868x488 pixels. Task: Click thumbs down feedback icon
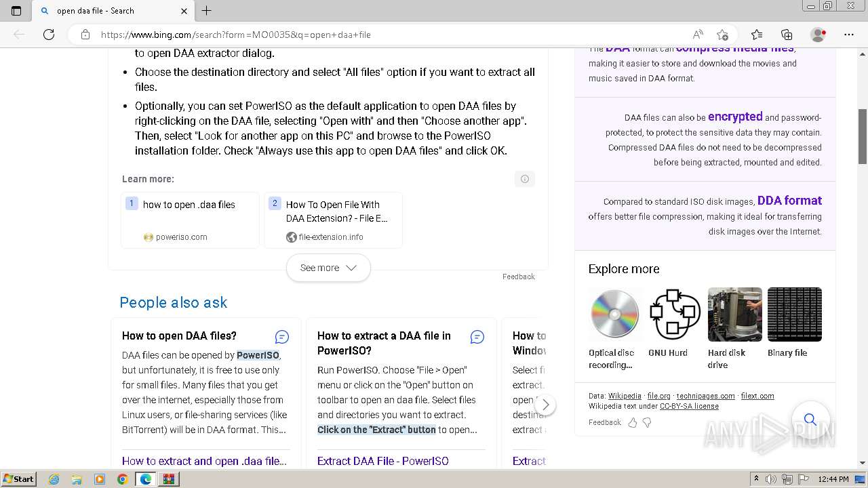(647, 422)
